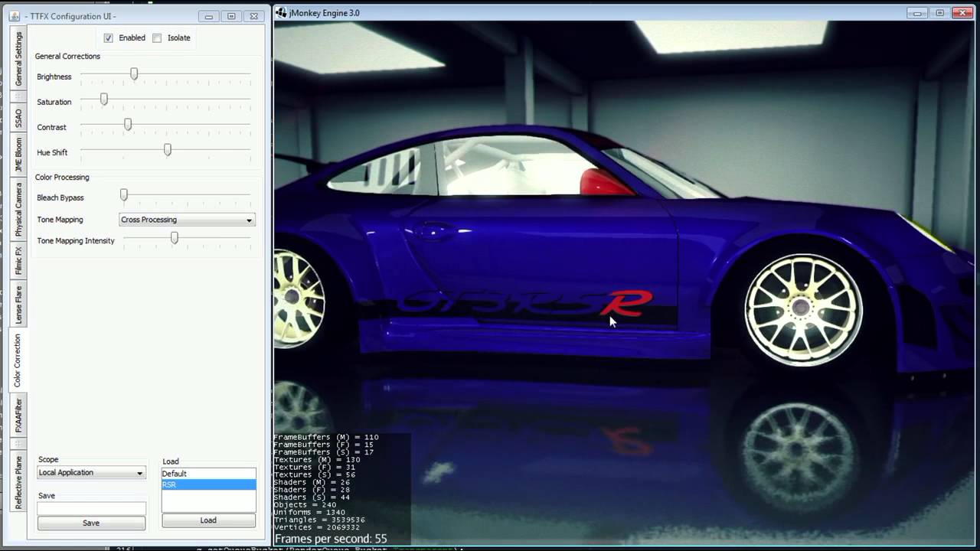Minimize the TTFX Configuration UI window
The image size is (980, 551).
click(208, 15)
